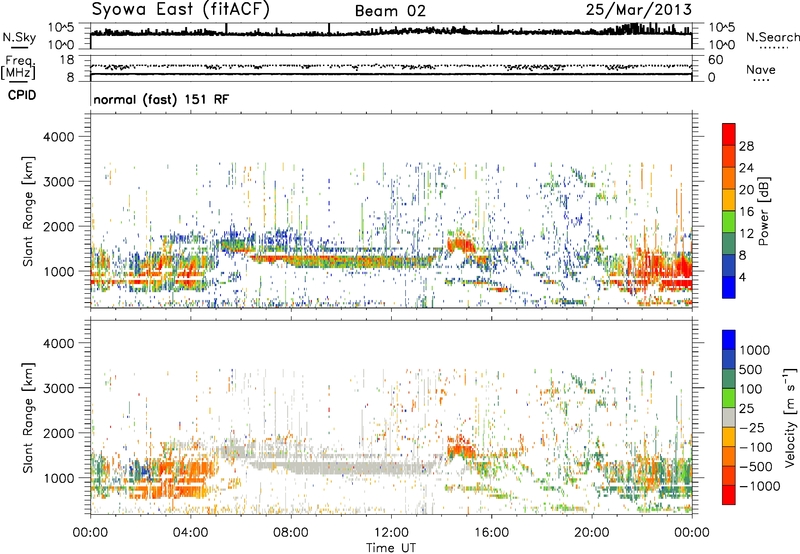Click the '18' frequency axis tick

pos(67,60)
